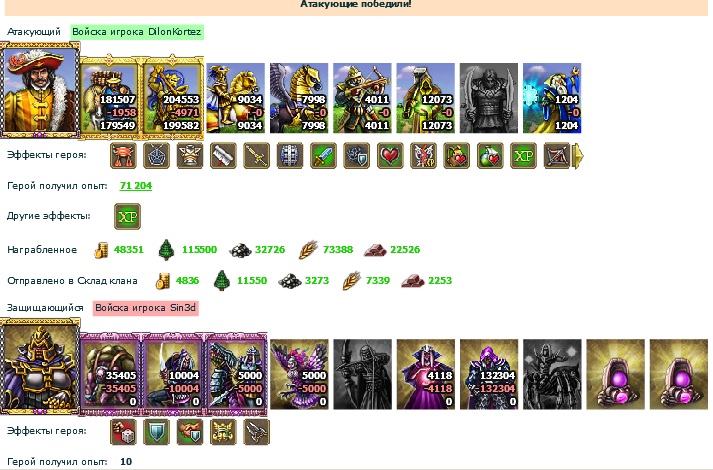Click the fist and dice defender effect
This screenshot has height=470, width=713.
click(x=123, y=432)
